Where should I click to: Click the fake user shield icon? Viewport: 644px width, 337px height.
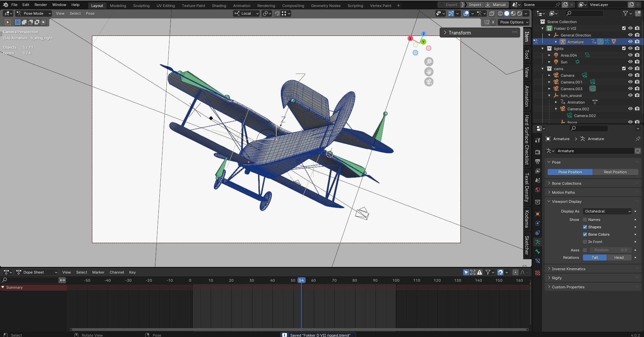638,151
